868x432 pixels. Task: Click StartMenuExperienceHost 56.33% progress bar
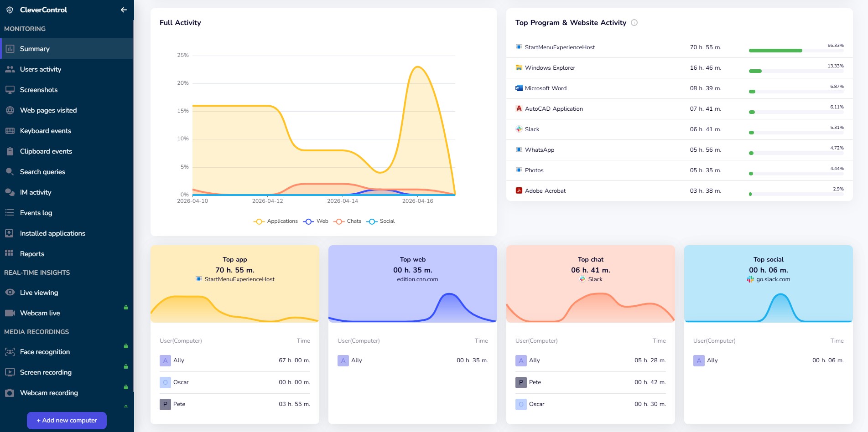tap(796, 51)
